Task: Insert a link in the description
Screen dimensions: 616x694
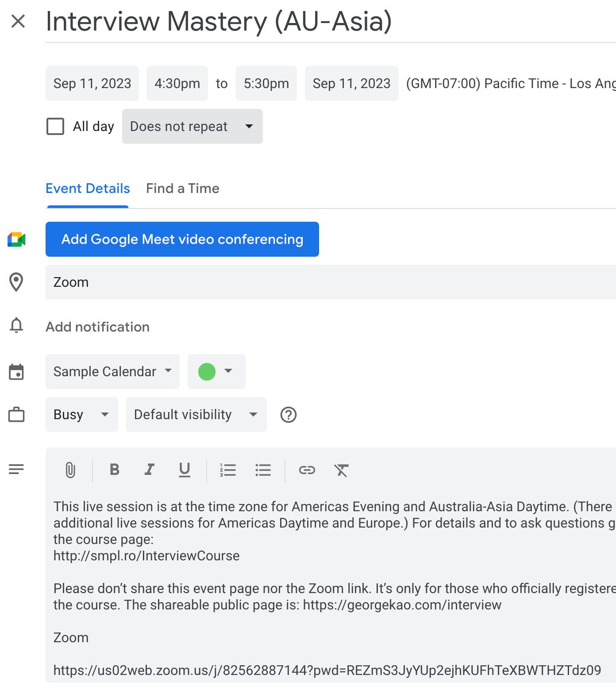Action: coord(307,470)
